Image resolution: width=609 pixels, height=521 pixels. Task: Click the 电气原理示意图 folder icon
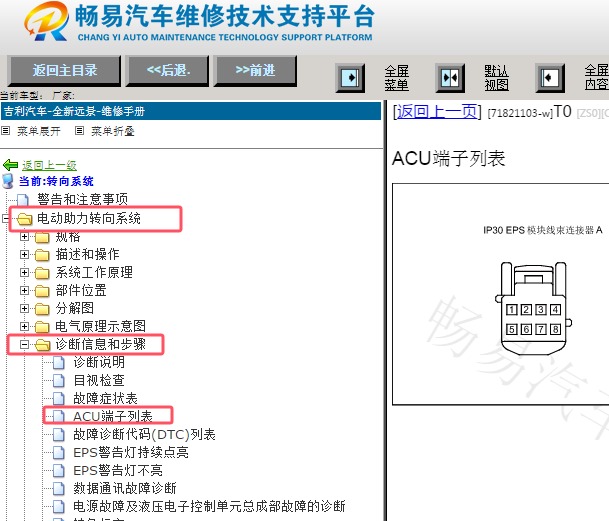tap(42, 327)
